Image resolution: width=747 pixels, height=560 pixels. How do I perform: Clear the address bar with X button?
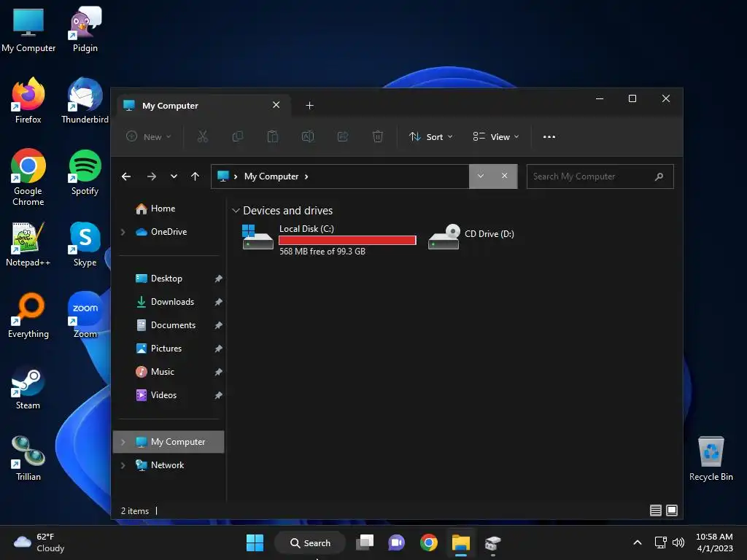(x=505, y=176)
